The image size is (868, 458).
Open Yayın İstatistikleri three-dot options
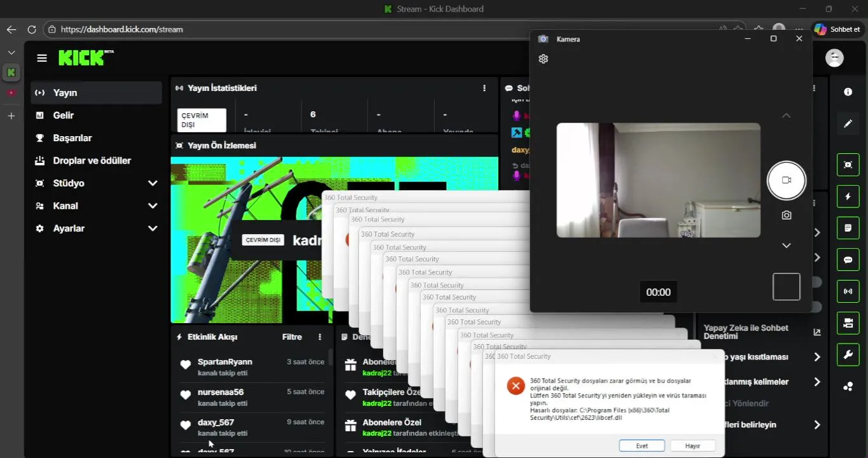coord(484,88)
